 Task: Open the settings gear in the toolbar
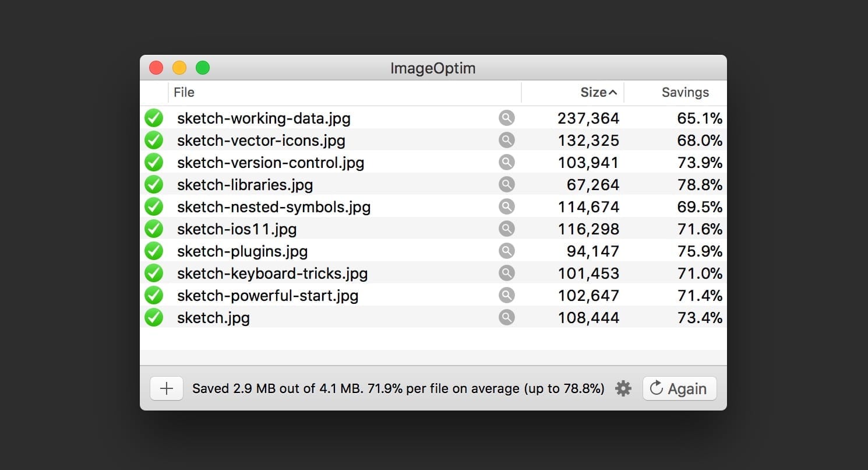pyautogui.click(x=622, y=388)
